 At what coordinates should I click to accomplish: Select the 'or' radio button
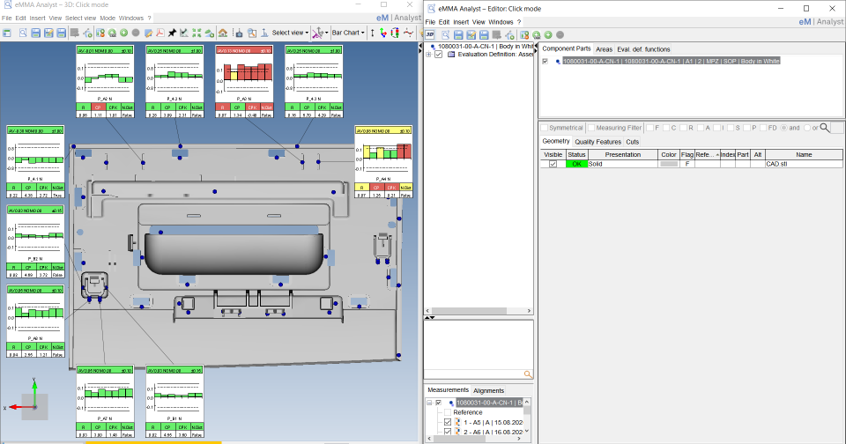click(x=807, y=128)
